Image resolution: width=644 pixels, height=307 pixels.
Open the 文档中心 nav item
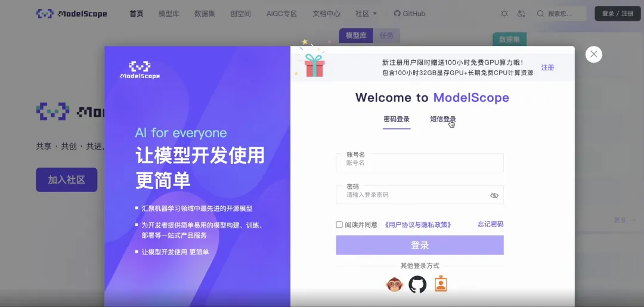point(327,14)
